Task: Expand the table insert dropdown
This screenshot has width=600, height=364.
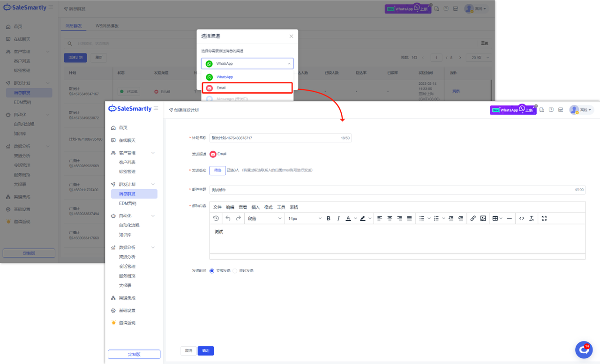Action: [501, 218]
